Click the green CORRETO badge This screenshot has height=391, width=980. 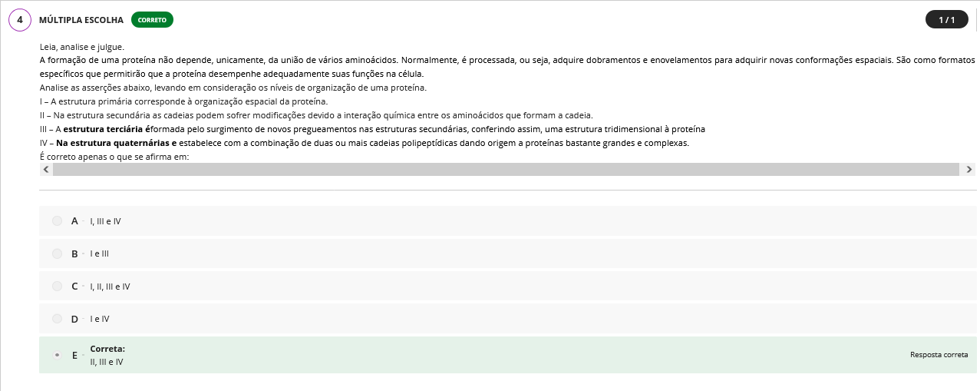pyautogui.click(x=152, y=20)
